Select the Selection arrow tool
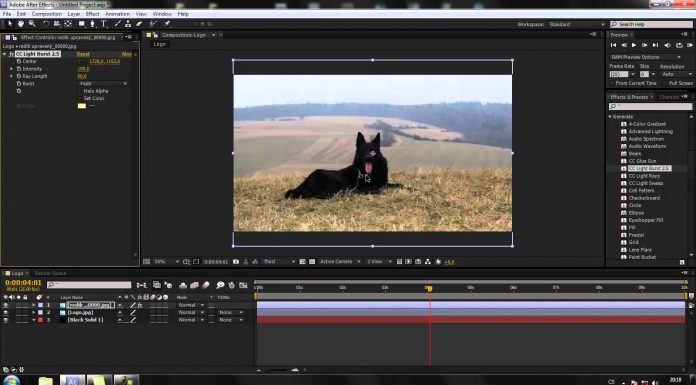The image size is (696, 385). tap(10, 24)
